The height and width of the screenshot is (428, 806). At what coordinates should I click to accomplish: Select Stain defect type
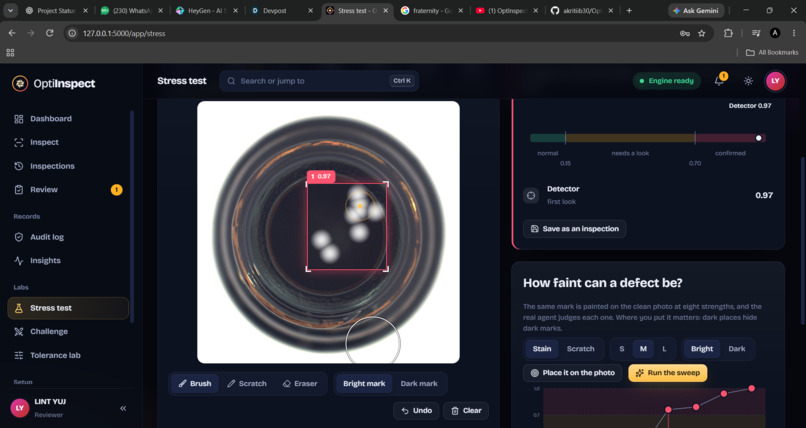[542, 348]
